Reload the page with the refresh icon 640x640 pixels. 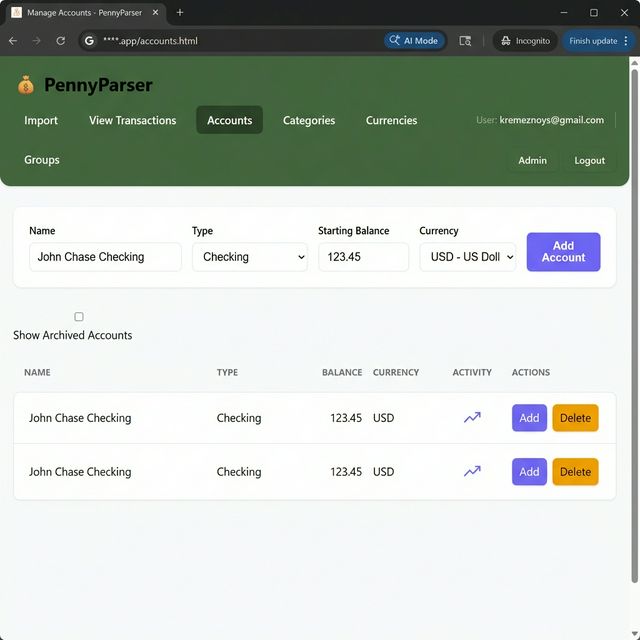(61, 41)
